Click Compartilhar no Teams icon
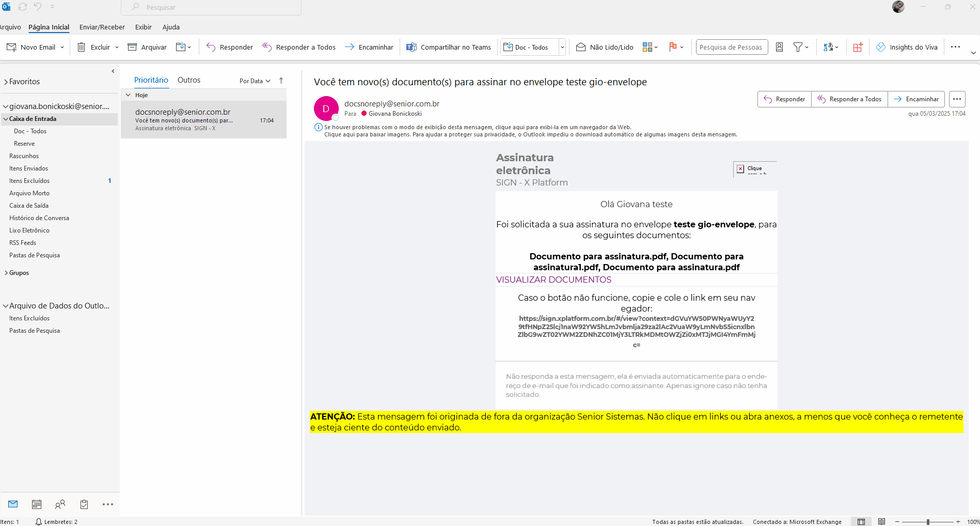 (x=412, y=47)
